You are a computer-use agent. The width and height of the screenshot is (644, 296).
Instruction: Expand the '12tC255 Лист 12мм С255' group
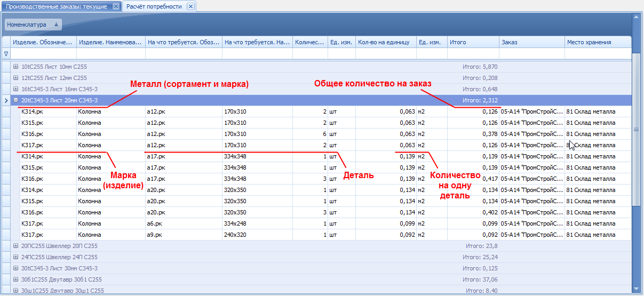click(x=16, y=78)
